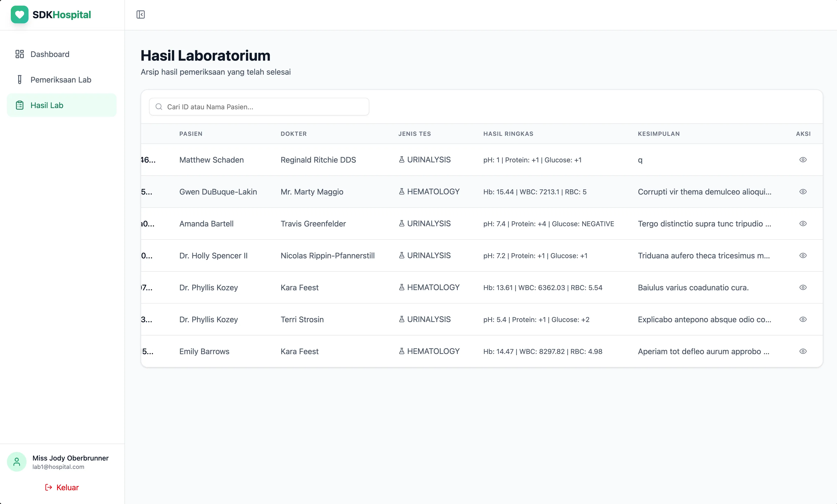Click the SDKHospital heart logo icon

[x=19, y=14]
